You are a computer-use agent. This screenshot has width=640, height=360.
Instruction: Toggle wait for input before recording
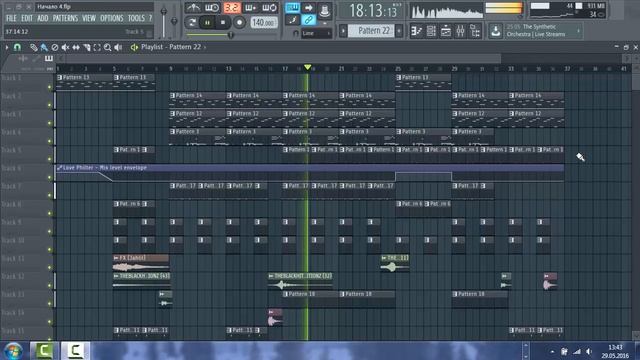coord(212,7)
